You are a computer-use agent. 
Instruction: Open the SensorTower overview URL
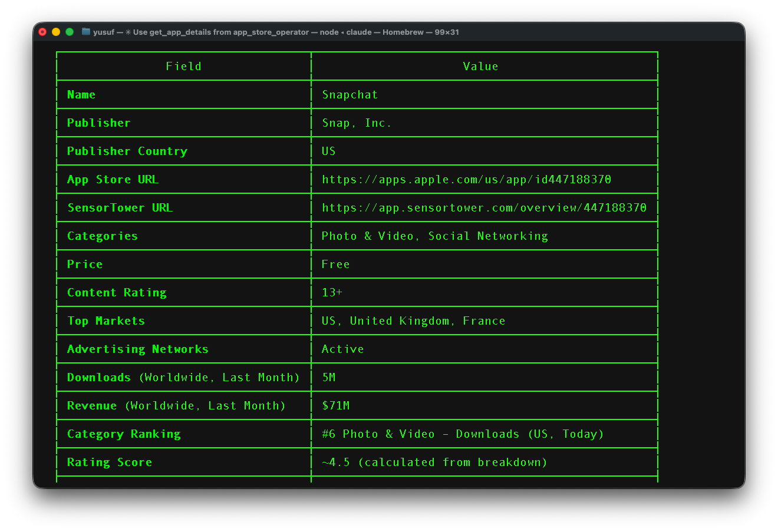tap(484, 208)
